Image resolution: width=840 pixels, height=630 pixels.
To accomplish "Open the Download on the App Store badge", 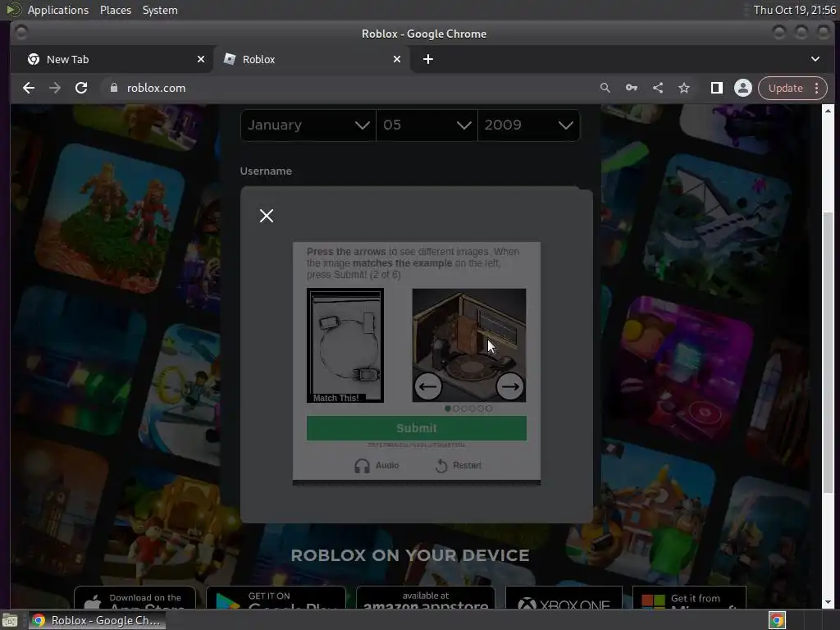I will click(x=135, y=598).
